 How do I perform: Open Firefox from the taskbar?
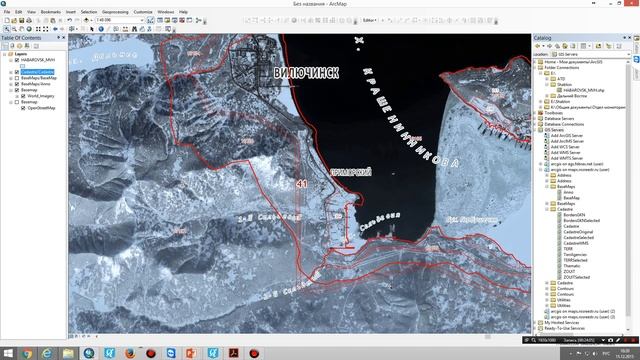[x=130, y=353]
